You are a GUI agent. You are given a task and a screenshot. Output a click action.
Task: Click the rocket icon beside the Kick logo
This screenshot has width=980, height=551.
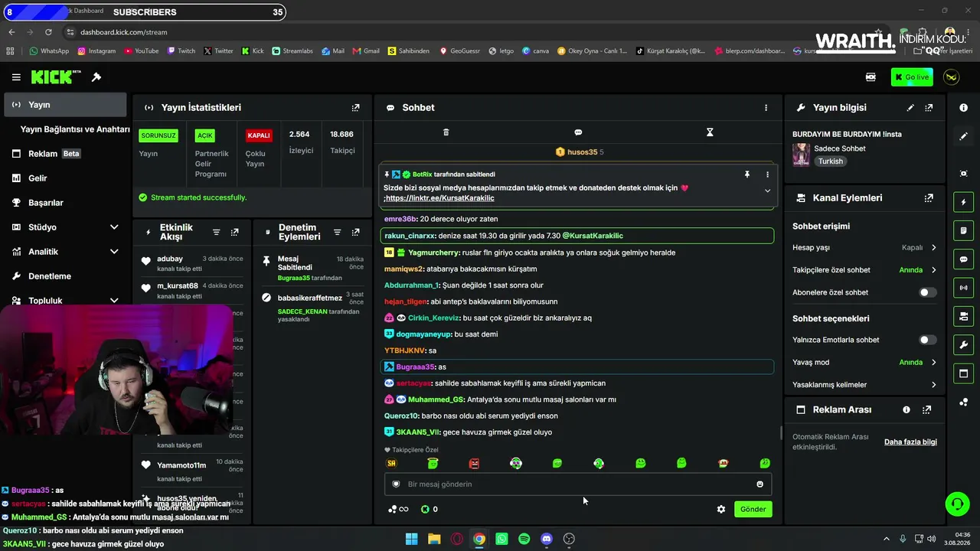pyautogui.click(x=96, y=77)
